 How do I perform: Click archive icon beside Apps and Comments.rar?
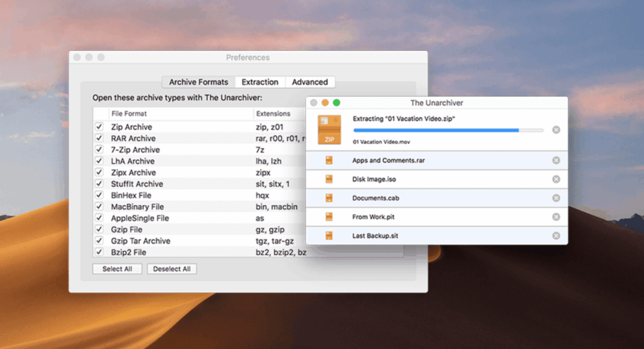coord(329,160)
